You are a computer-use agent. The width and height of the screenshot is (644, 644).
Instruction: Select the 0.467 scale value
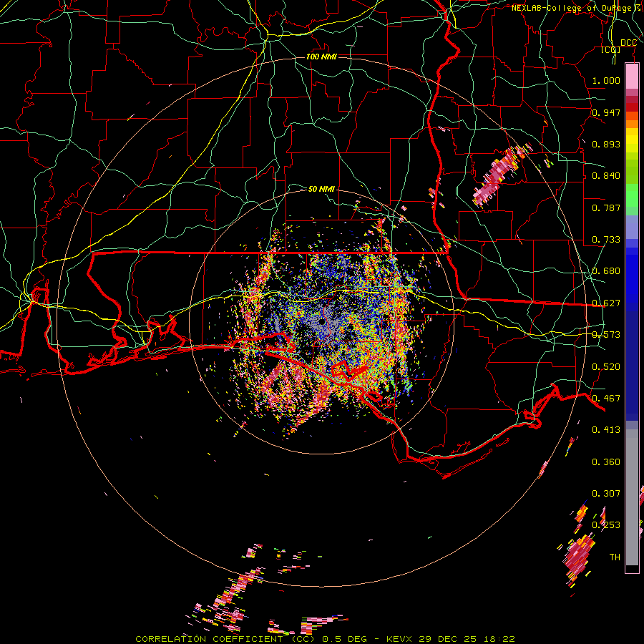coord(606,399)
